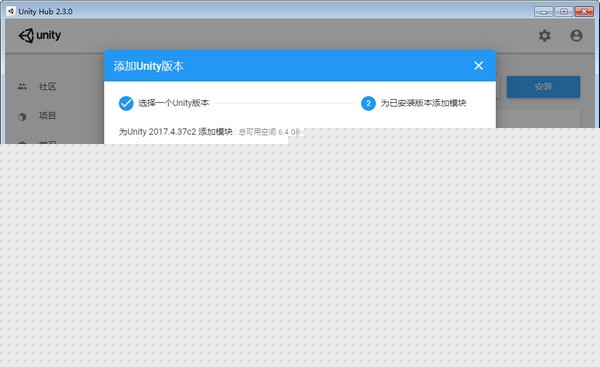The image size is (600, 367).
Task: Open the 项目 sidebar section
Action: pyautogui.click(x=47, y=116)
